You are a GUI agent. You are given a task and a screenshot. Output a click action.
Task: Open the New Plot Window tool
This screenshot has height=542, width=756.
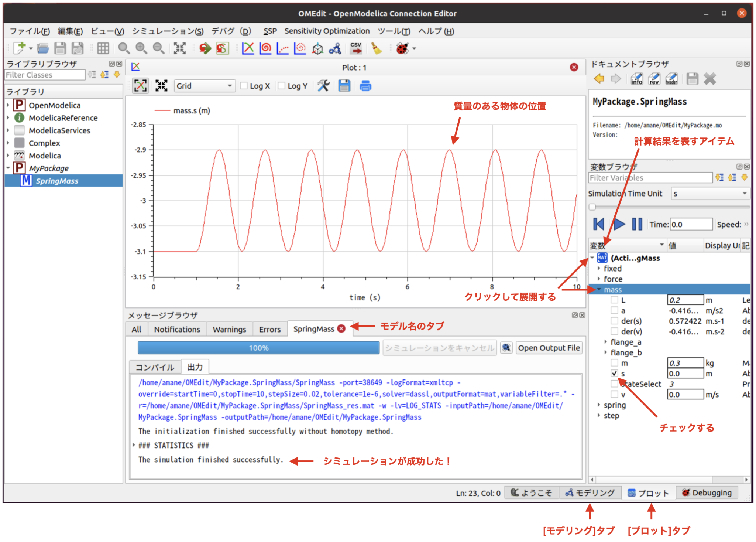point(248,48)
